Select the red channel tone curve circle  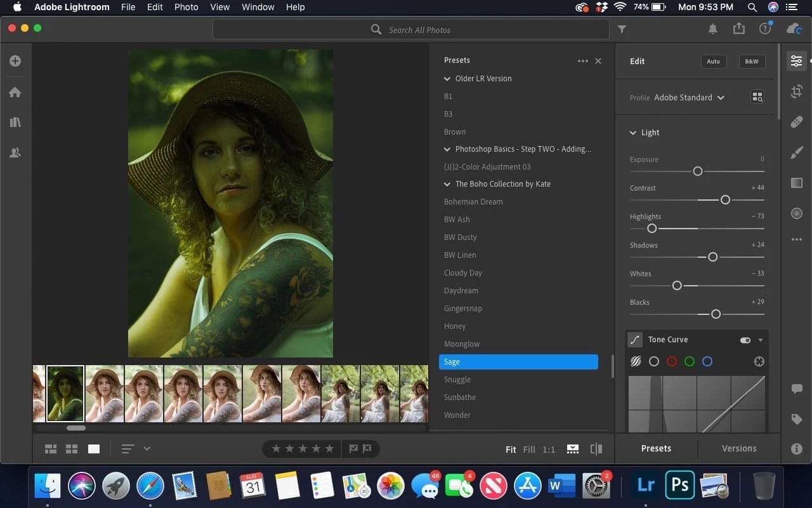672,361
